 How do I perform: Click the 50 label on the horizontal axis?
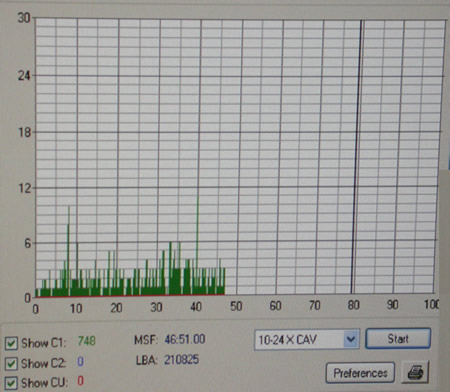tap(236, 306)
